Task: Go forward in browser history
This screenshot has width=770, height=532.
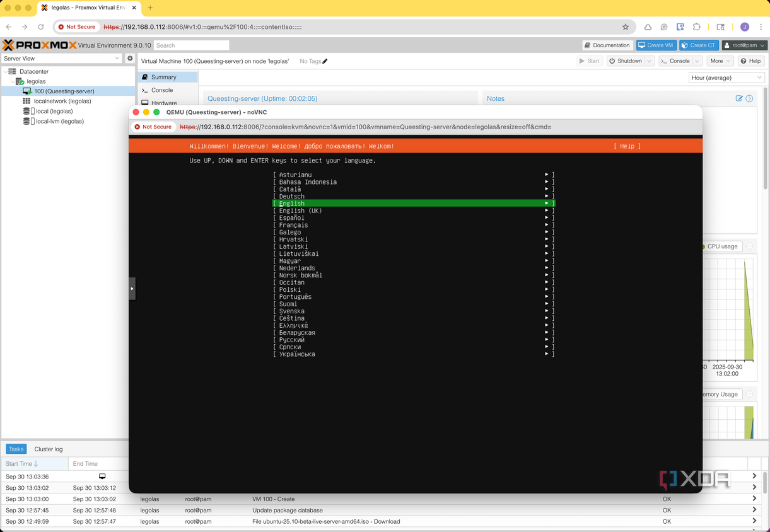Action: pos(25,27)
